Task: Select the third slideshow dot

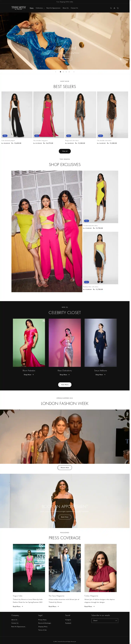Action: pos(66,72)
